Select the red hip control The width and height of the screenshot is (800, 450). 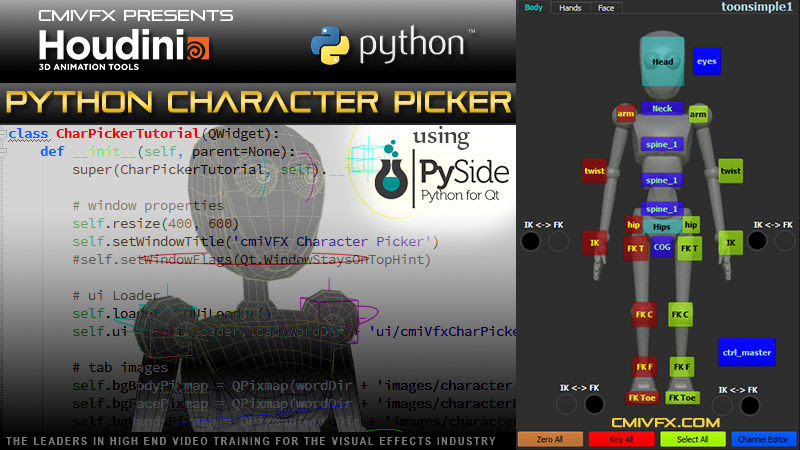click(633, 225)
